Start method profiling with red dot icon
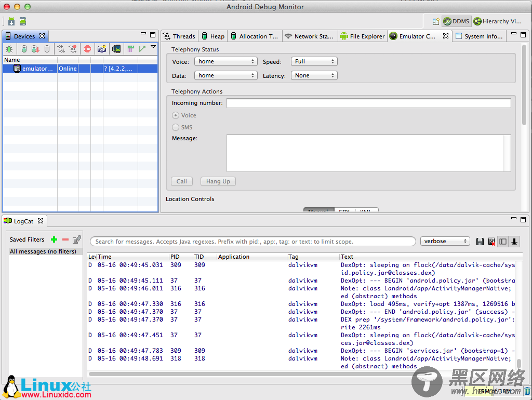Viewport: 532px width, 400px height. tap(73, 49)
